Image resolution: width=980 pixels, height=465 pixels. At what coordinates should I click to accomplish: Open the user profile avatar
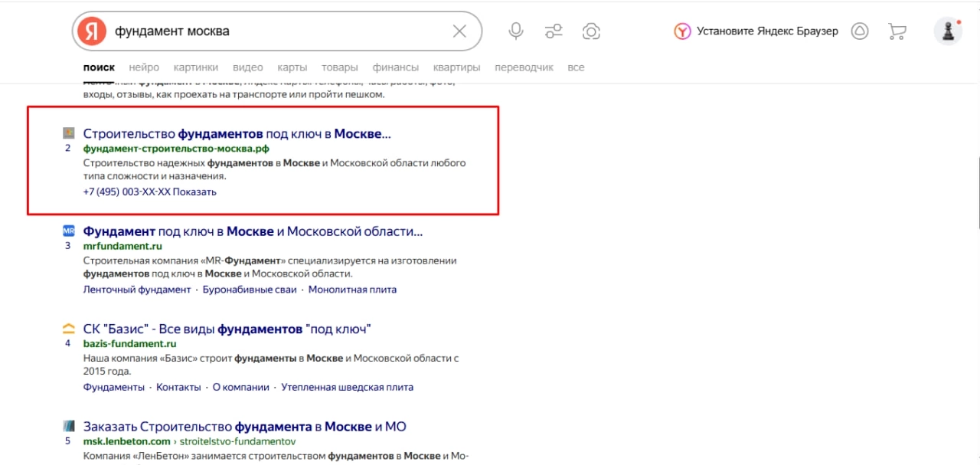tap(948, 31)
